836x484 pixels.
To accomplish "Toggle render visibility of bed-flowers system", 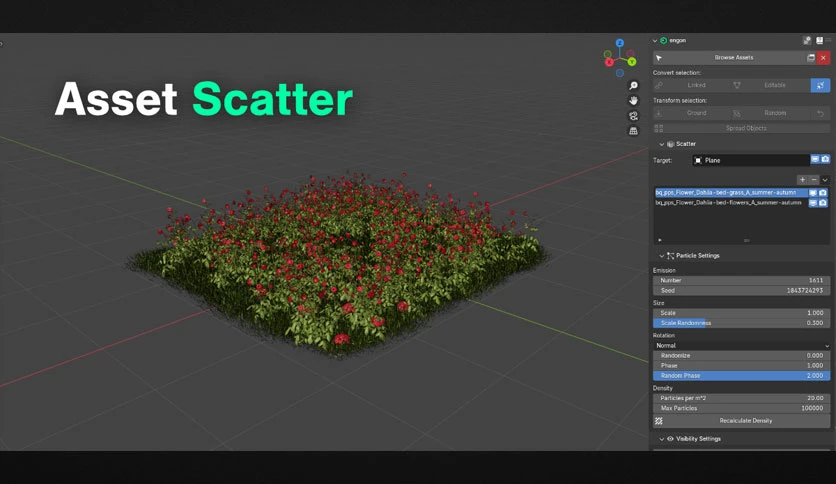I will [823, 203].
